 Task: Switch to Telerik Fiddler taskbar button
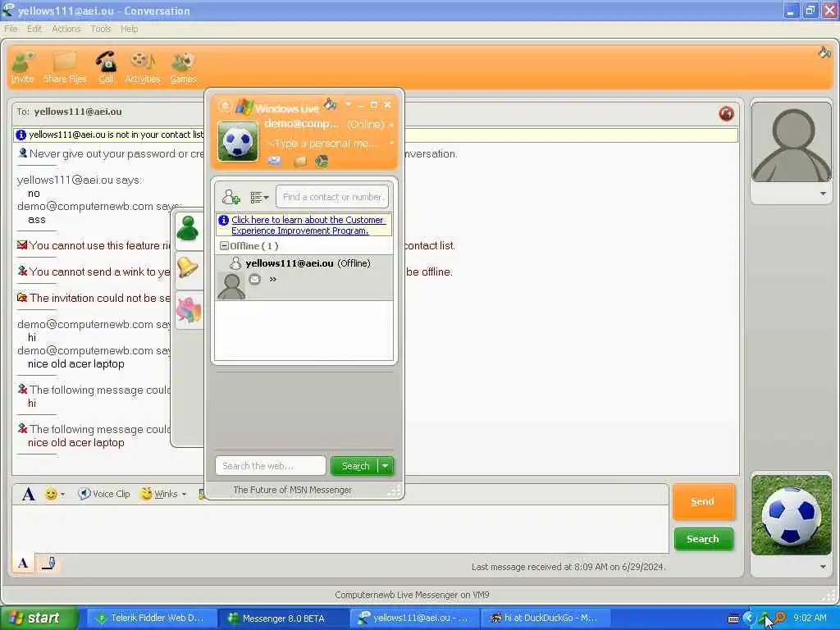pos(150,618)
